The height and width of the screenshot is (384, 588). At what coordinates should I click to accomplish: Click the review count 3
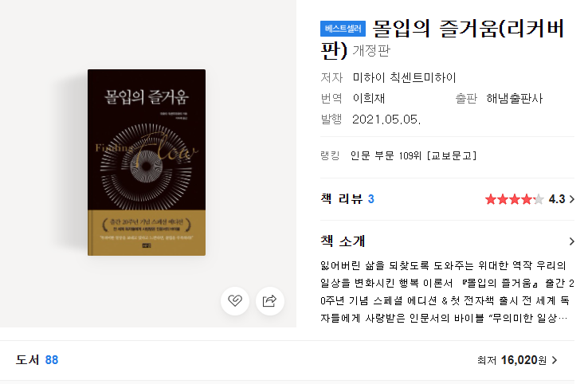pyautogui.click(x=370, y=199)
